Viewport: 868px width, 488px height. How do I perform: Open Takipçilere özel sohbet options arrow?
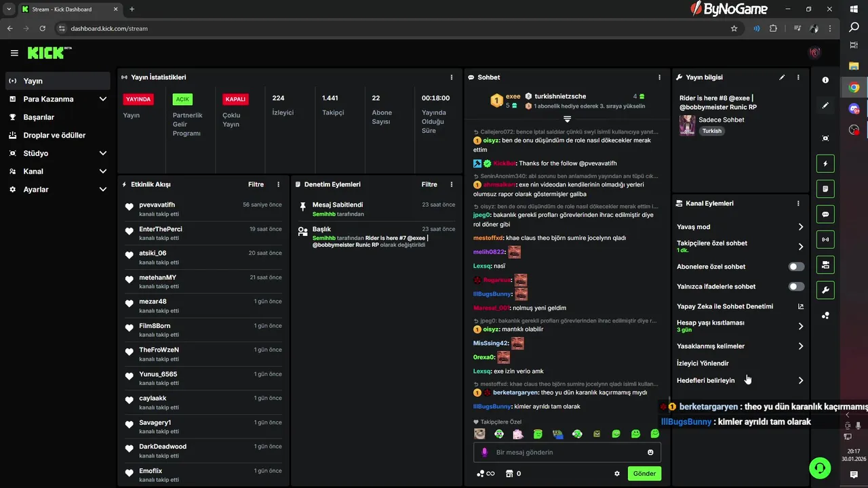pos(800,247)
